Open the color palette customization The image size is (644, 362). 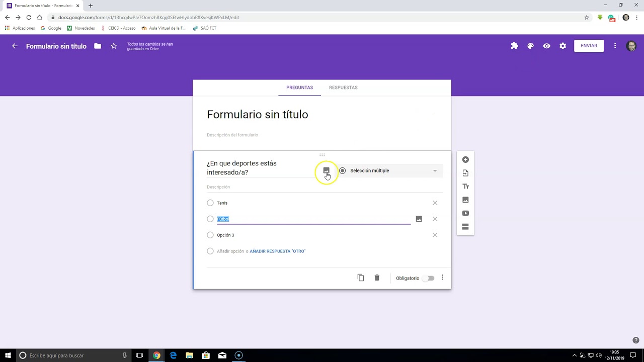[x=530, y=46]
